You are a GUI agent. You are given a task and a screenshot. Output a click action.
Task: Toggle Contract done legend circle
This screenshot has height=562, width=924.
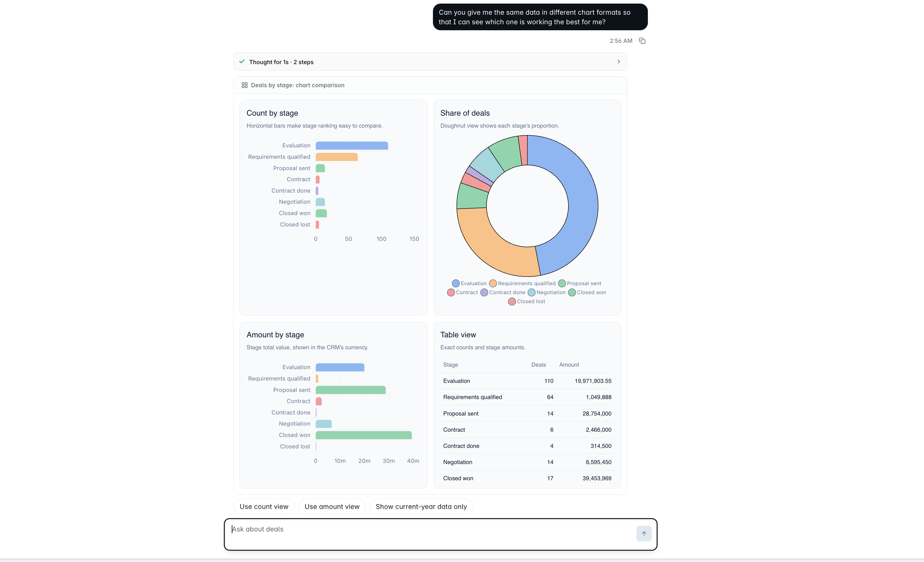[x=484, y=293]
